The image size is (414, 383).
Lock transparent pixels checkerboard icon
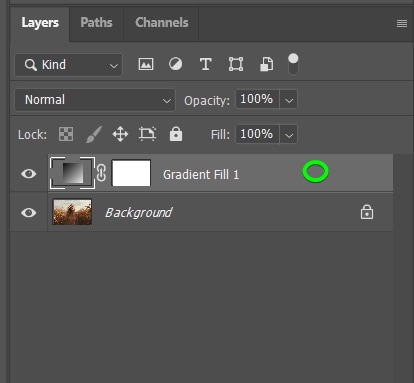[x=66, y=134]
